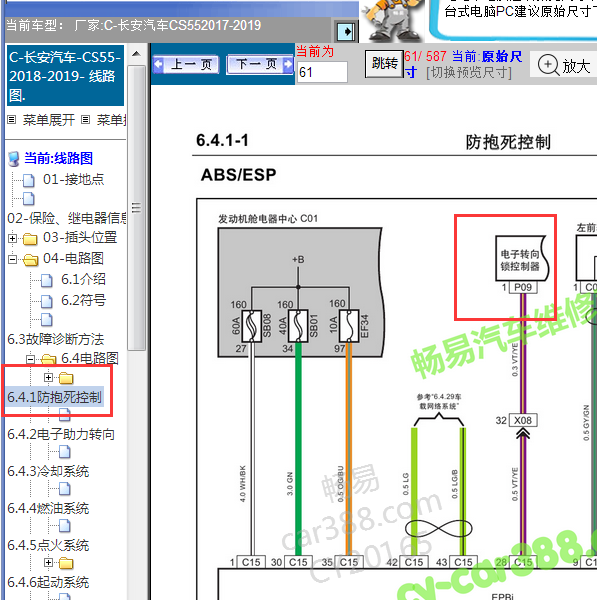The height and width of the screenshot is (600, 597).
Task: Click the 跳转 jump button
Action: (384, 63)
